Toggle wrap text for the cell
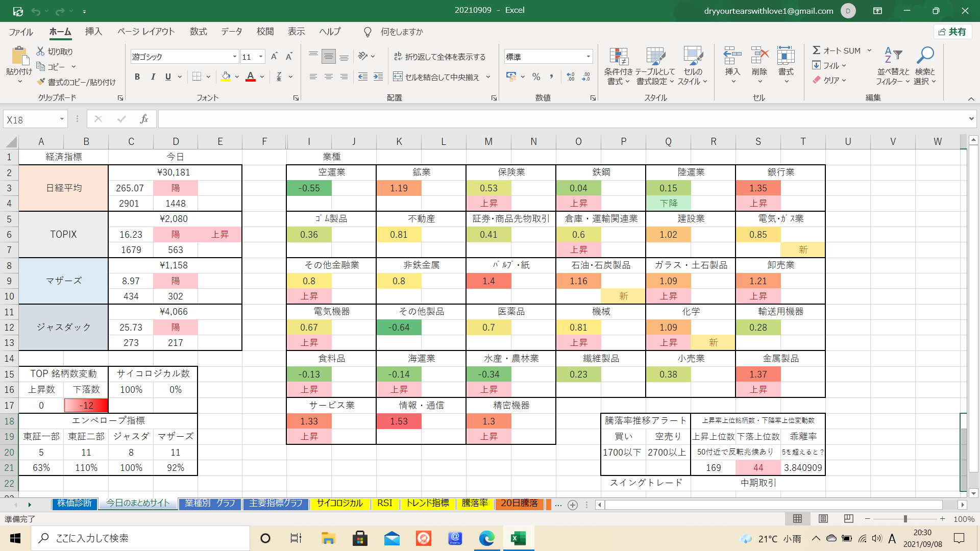 (x=440, y=57)
